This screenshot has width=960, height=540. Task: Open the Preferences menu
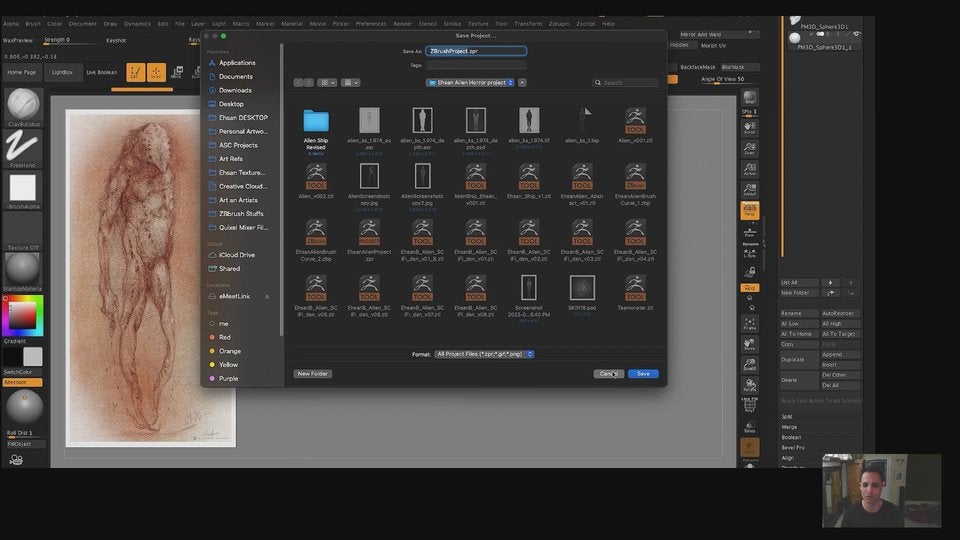point(370,23)
